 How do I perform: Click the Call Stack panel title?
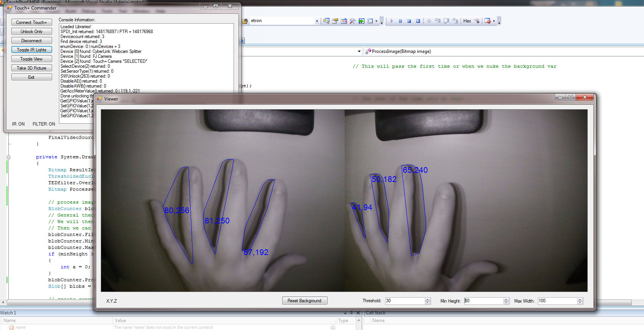[x=375, y=313]
